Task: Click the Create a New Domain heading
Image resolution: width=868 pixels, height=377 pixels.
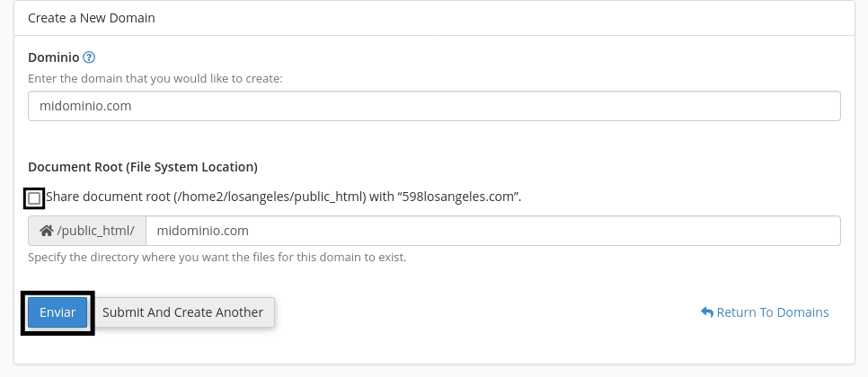Action: 91,17
